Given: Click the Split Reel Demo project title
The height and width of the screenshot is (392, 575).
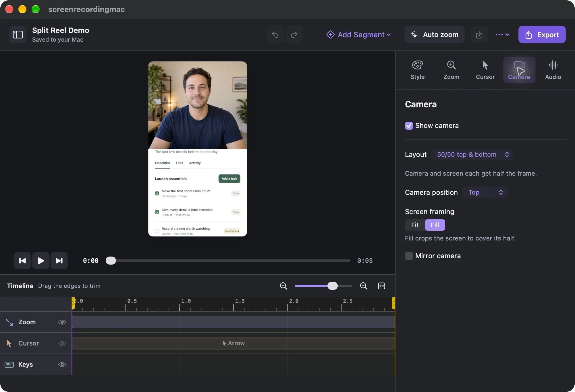Looking at the screenshot, I should [61, 30].
